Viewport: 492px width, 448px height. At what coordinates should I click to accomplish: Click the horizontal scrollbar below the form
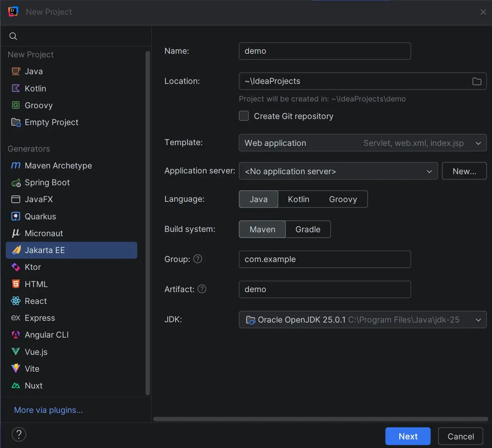coord(320,419)
